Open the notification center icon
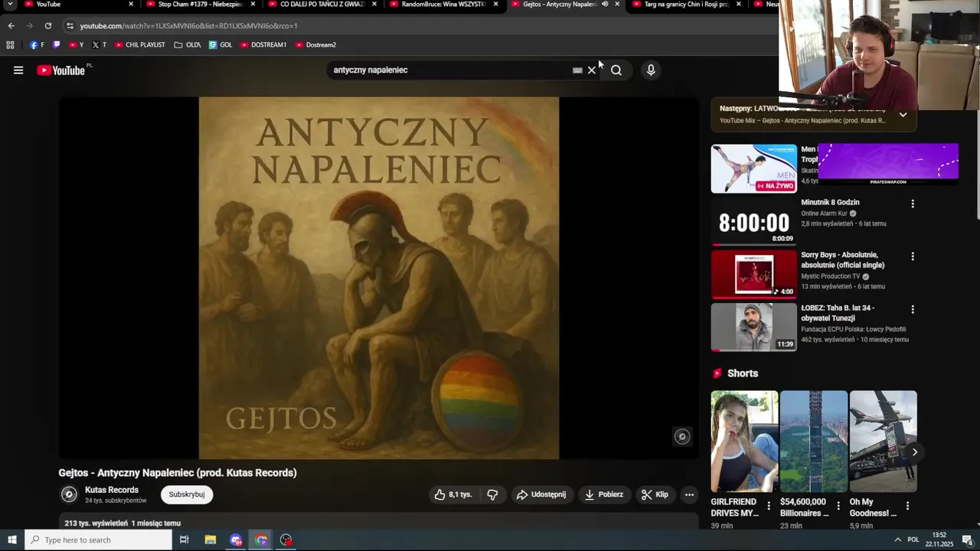 coord(967,540)
